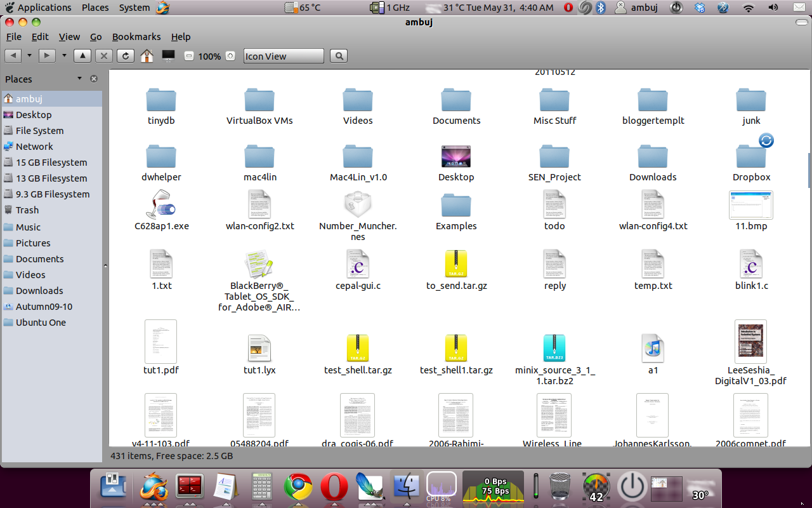
Task: Click the zoom-out minus control
Action: coord(188,56)
